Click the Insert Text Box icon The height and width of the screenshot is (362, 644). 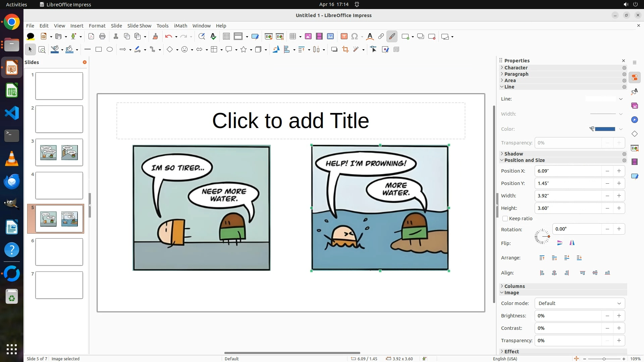pyautogui.click(x=344, y=37)
